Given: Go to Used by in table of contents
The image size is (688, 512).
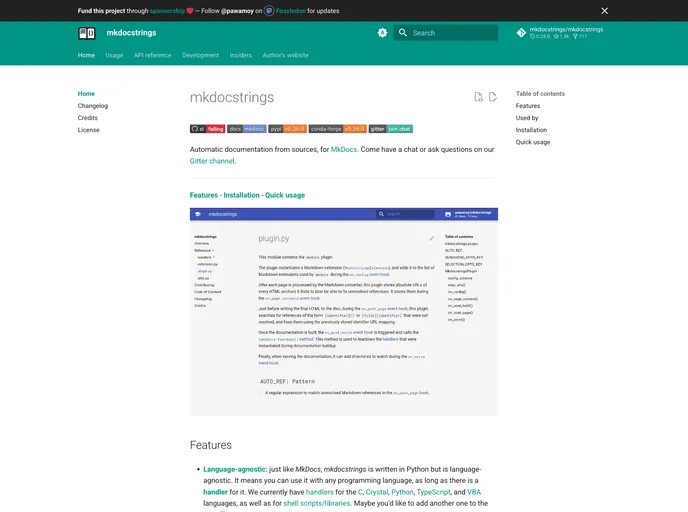Looking at the screenshot, I should pos(527,118).
